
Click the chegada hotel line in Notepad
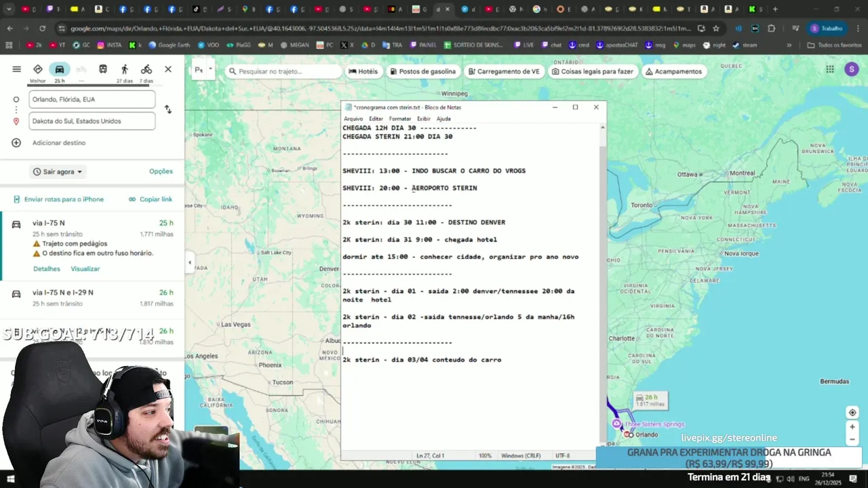point(420,240)
